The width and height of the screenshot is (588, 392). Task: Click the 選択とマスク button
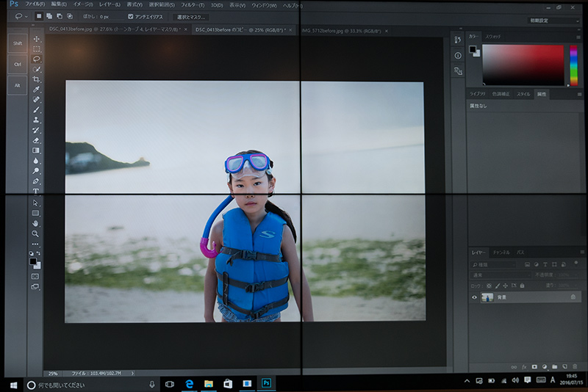click(190, 16)
